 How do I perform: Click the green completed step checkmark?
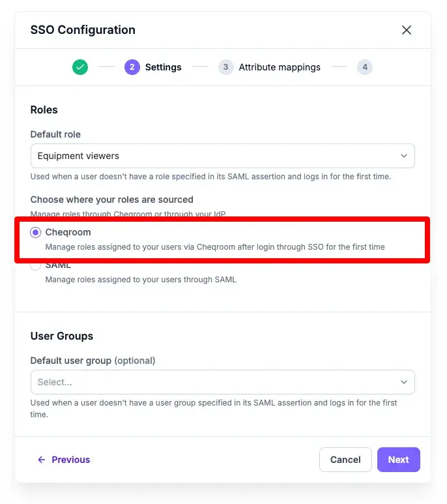[x=80, y=67]
